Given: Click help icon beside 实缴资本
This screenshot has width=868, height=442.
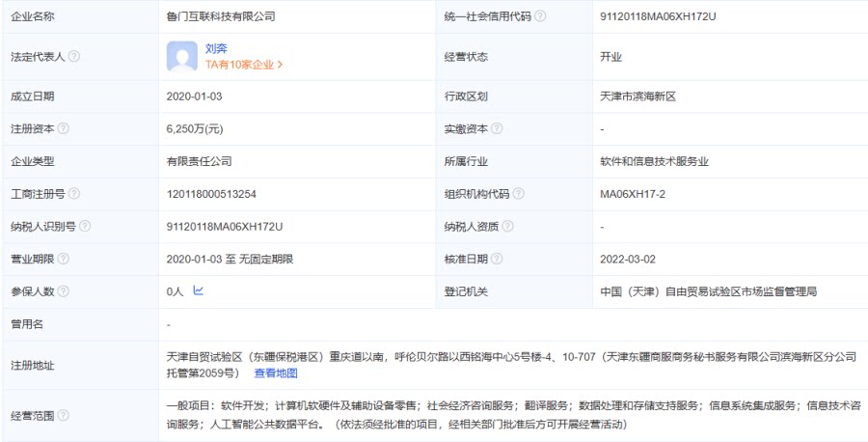Looking at the screenshot, I should (497, 128).
